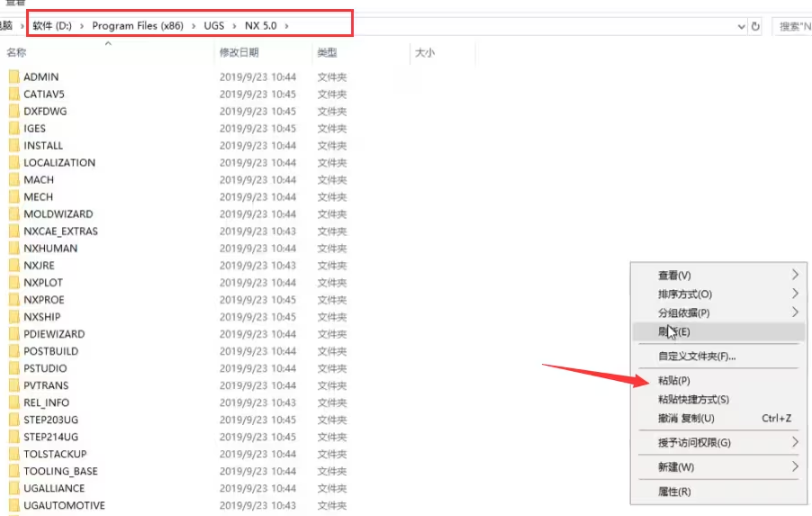Click the 新建(W) context menu entry
Image resolution: width=812 pixels, height=516 pixels.
(x=718, y=466)
